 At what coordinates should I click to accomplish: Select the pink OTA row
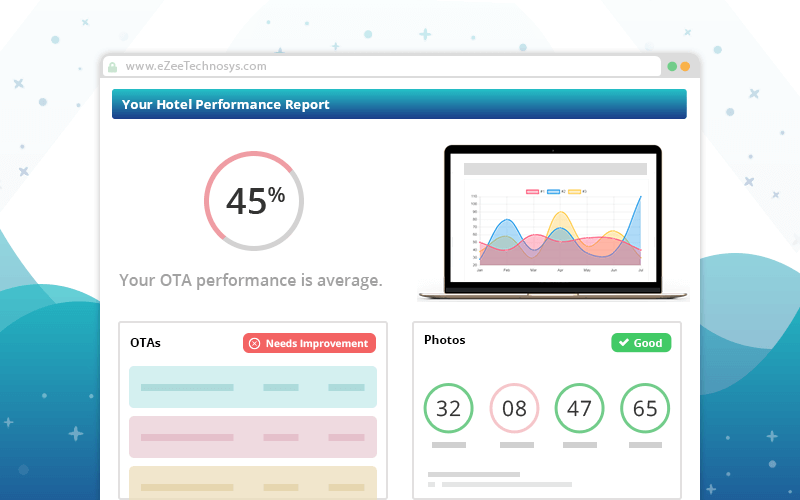click(x=253, y=437)
